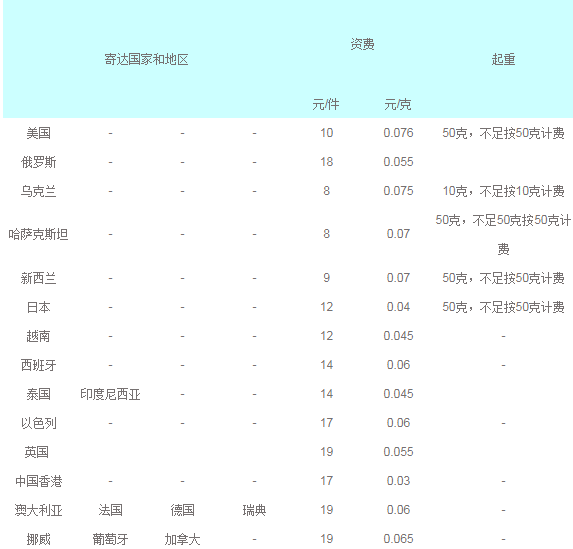The height and width of the screenshot is (549, 573).
Task: Click 10克，不足按10克计费 text
Action: click(503, 191)
